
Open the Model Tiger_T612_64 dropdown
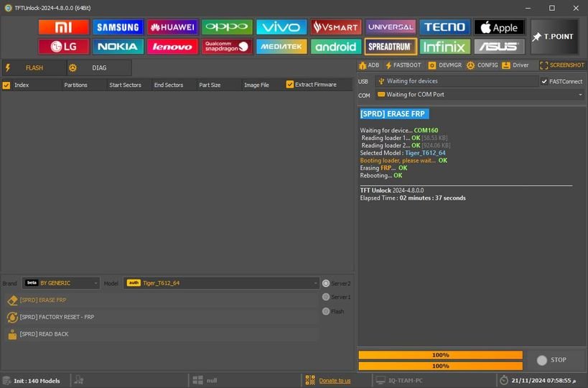pos(221,283)
